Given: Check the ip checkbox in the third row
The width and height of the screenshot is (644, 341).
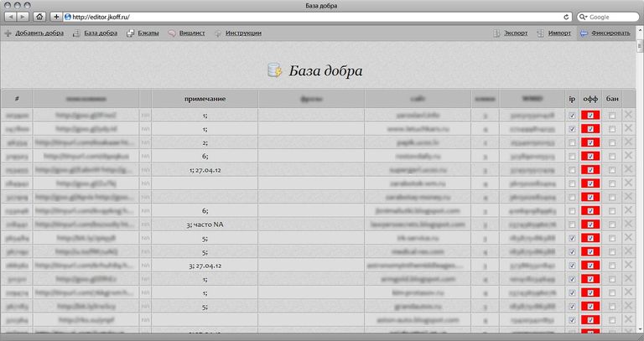Looking at the screenshot, I should click(x=572, y=143).
